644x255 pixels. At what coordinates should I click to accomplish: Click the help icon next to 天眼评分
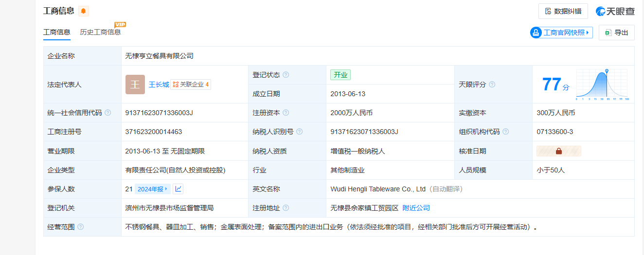click(492, 85)
